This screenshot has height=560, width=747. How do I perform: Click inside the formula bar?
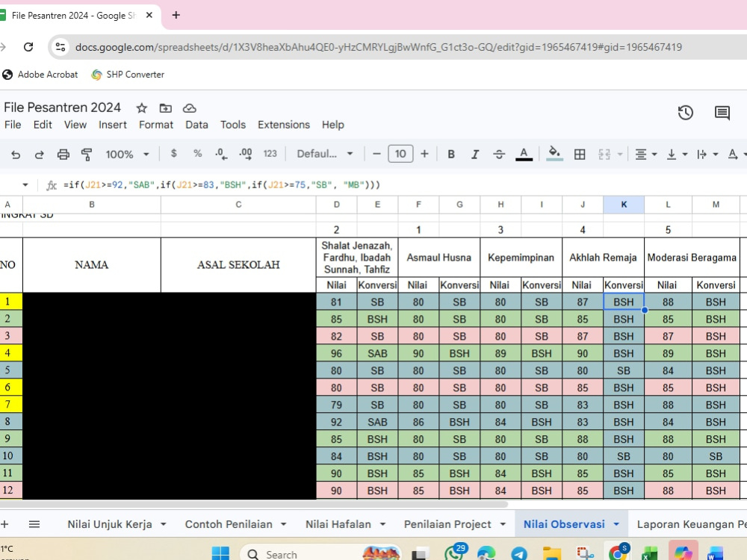click(x=400, y=184)
